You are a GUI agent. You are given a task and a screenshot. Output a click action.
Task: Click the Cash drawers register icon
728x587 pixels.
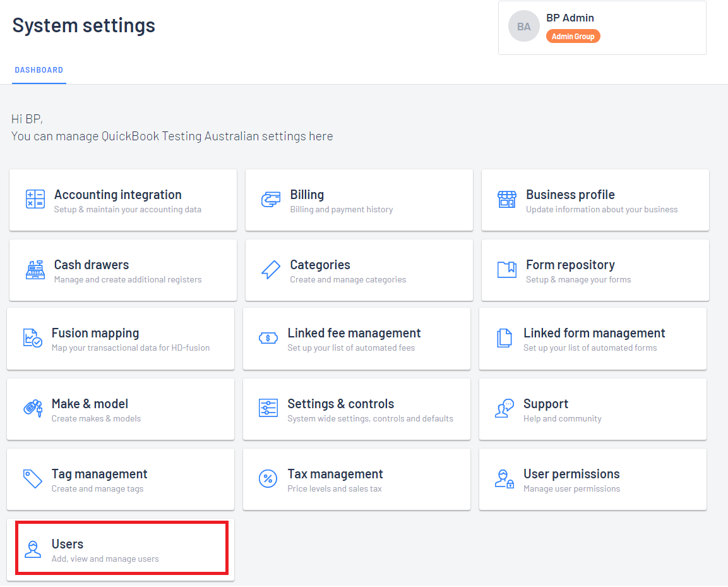35,270
